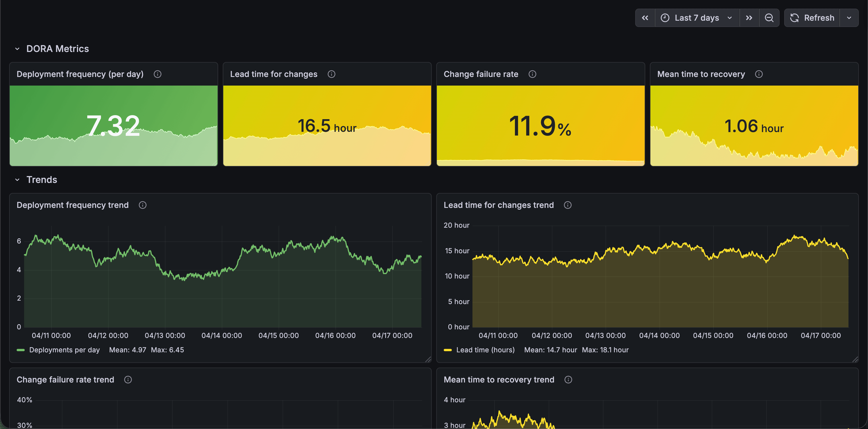This screenshot has height=429, width=868.
Task: Toggle the Lead time (hours) legend series
Action: [x=485, y=350]
